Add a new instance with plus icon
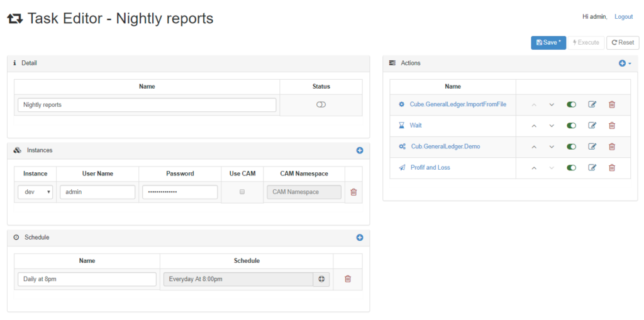This screenshot has width=644, height=320. 360,150
